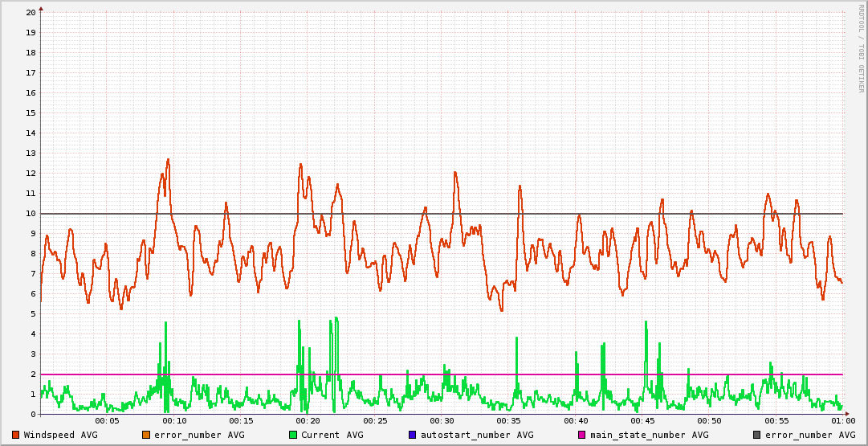Click the 00:45 time axis label
Screen dimensions: 868x446
pos(642,421)
